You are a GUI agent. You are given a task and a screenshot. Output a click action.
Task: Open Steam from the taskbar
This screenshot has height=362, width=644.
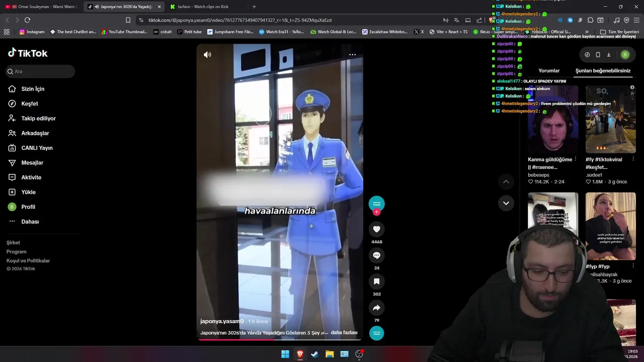[x=314, y=354]
